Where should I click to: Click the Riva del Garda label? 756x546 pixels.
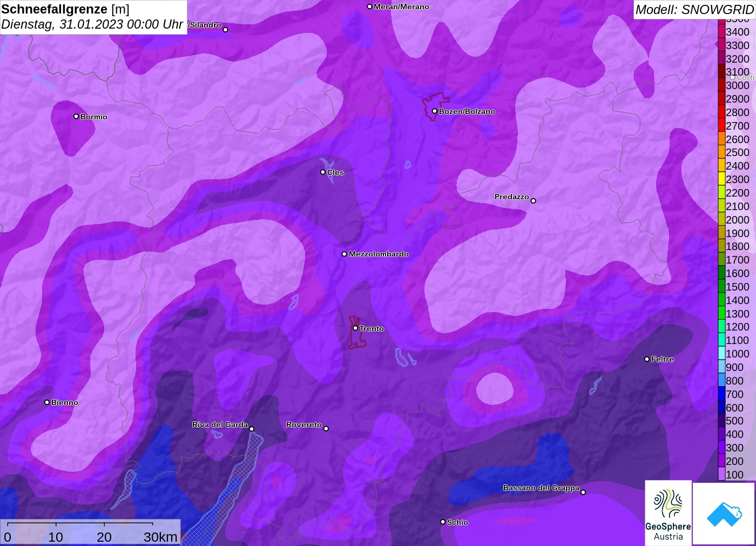pos(220,424)
